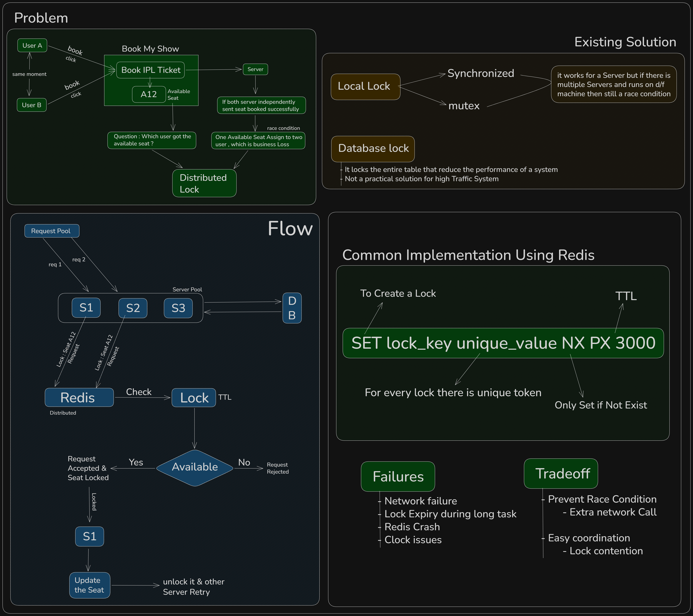The width and height of the screenshot is (693, 616).
Task: Click the 'Distributed' label under Redis
Action: [63, 413]
